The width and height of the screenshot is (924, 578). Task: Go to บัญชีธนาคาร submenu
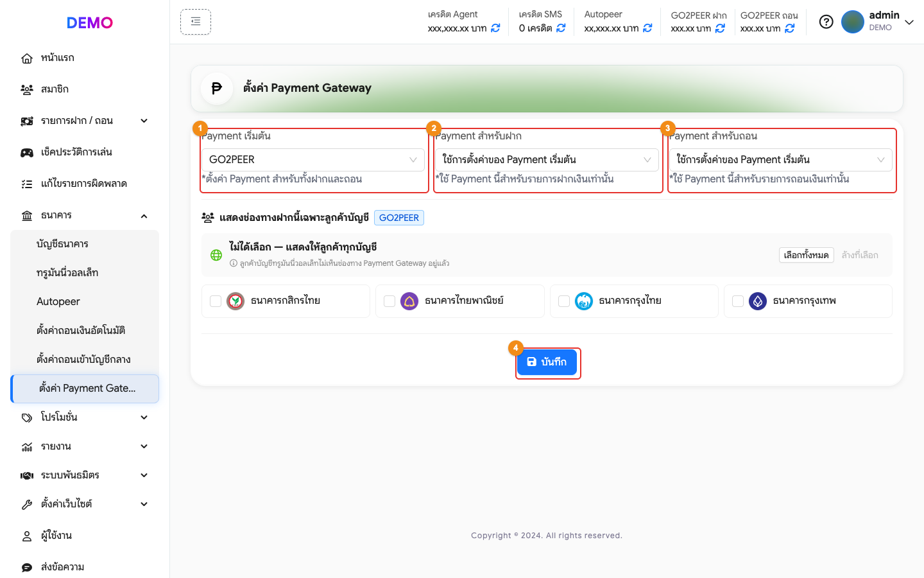point(85,244)
